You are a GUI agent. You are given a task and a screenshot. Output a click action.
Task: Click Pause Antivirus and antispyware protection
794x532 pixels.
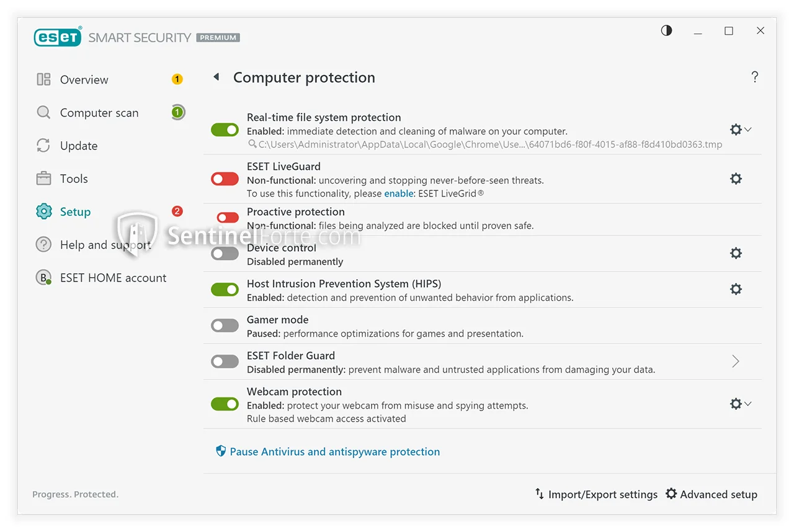(334, 451)
